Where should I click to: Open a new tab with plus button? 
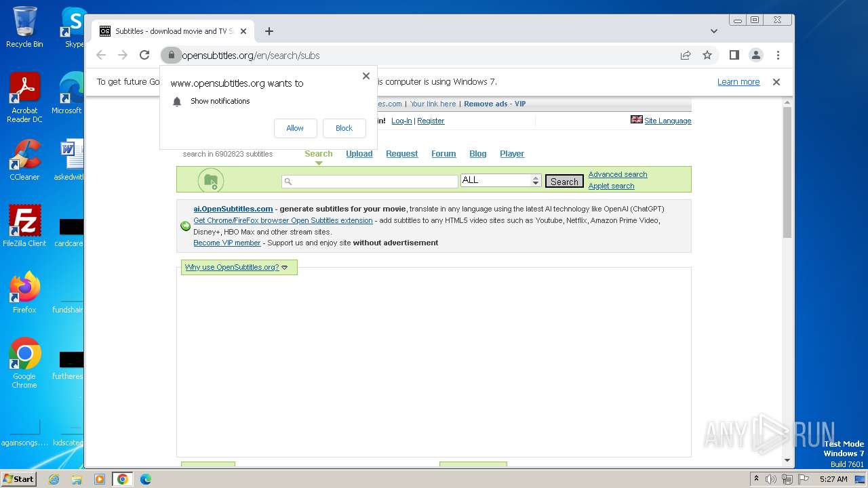[269, 31]
